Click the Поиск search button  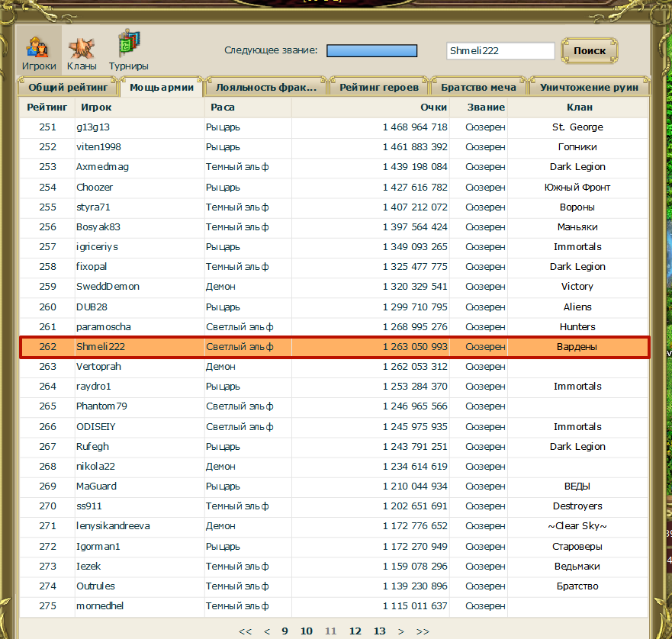[590, 50]
